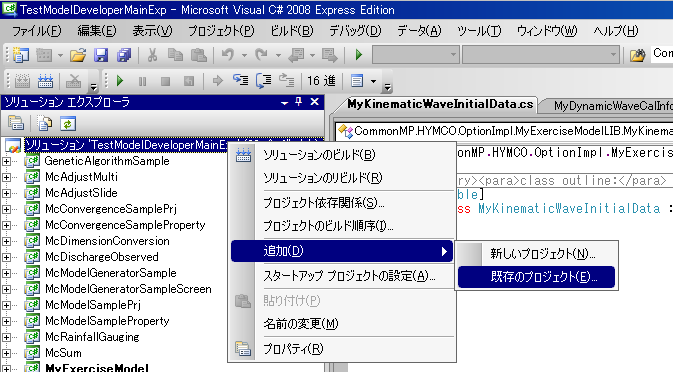Select the McModelSampleProperty project
The height and width of the screenshot is (372, 673).
click(x=107, y=321)
